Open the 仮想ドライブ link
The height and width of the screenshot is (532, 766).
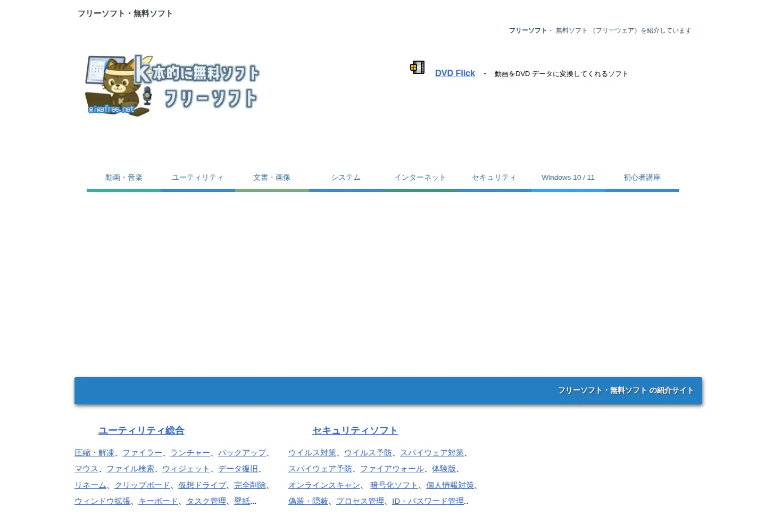point(202,485)
